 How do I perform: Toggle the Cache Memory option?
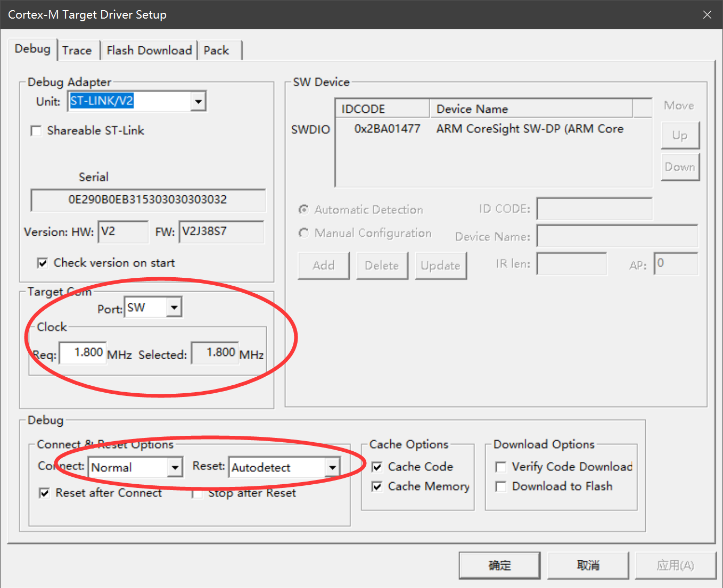click(x=377, y=486)
